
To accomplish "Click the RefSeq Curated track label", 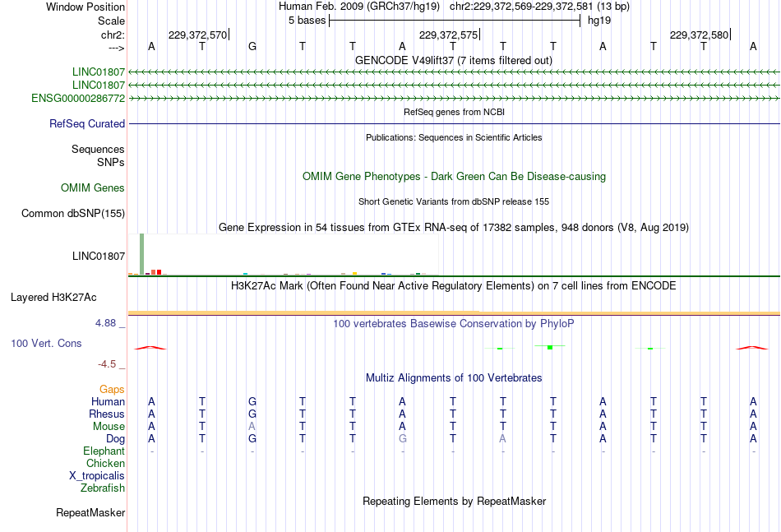I will pyautogui.click(x=87, y=123).
